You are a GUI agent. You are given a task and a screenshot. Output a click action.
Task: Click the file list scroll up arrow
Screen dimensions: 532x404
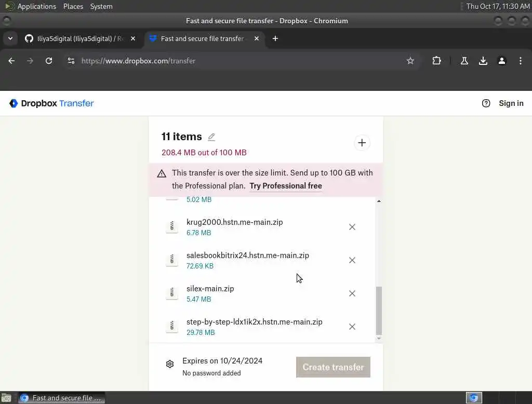coord(379,201)
